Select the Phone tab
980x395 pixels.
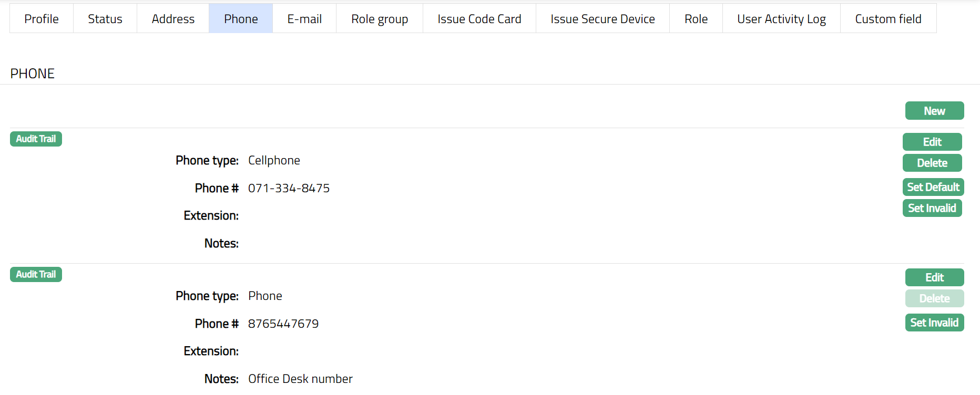241,19
